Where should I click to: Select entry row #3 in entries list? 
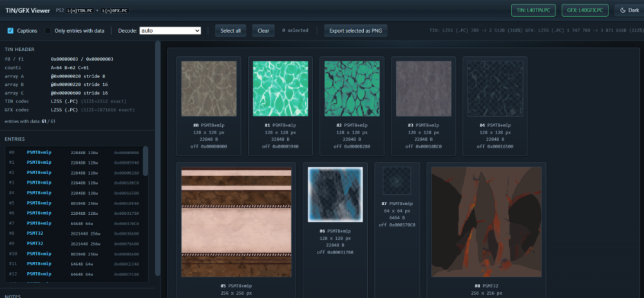click(x=74, y=183)
